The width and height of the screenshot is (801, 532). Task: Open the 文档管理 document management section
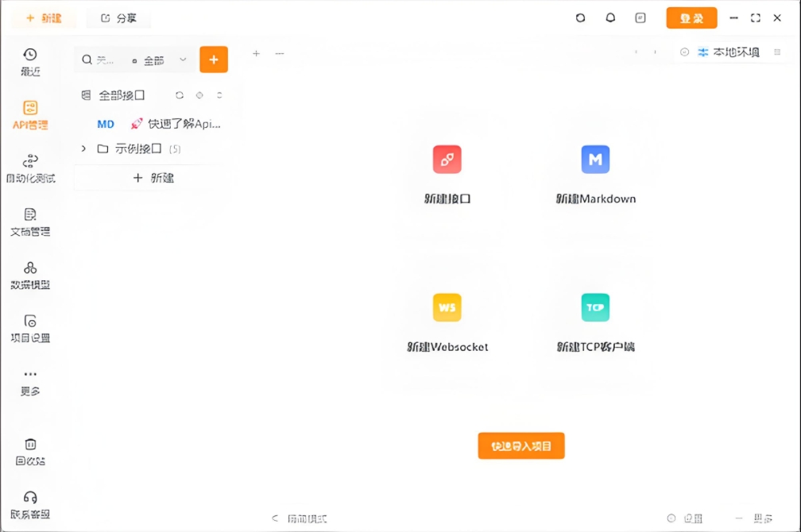pos(30,222)
